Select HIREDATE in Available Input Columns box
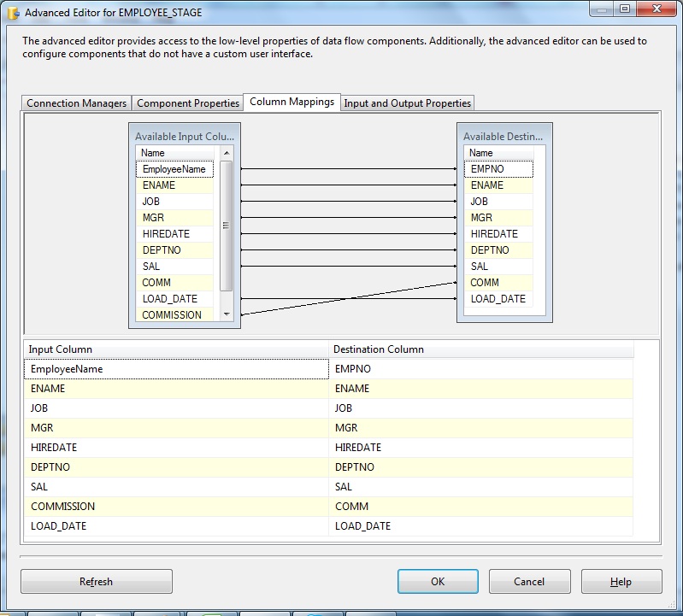This screenshot has height=616, width=683. pyautogui.click(x=174, y=234)
